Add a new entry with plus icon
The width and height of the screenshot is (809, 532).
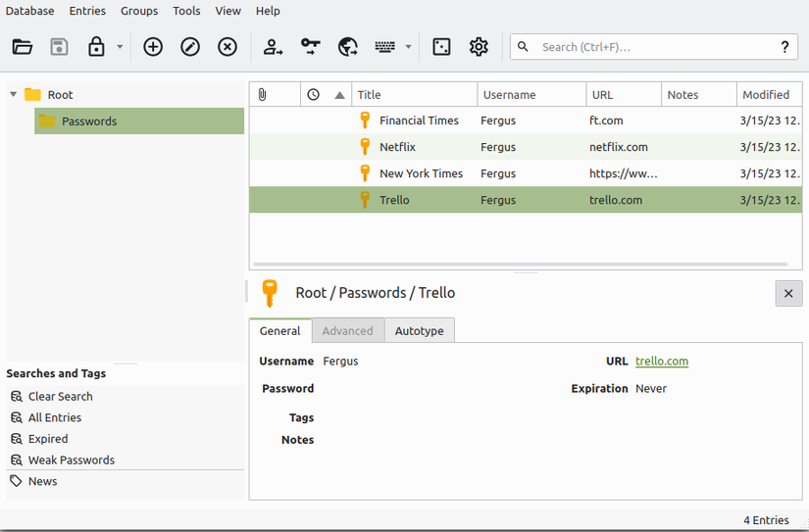[x=153, y=47]
